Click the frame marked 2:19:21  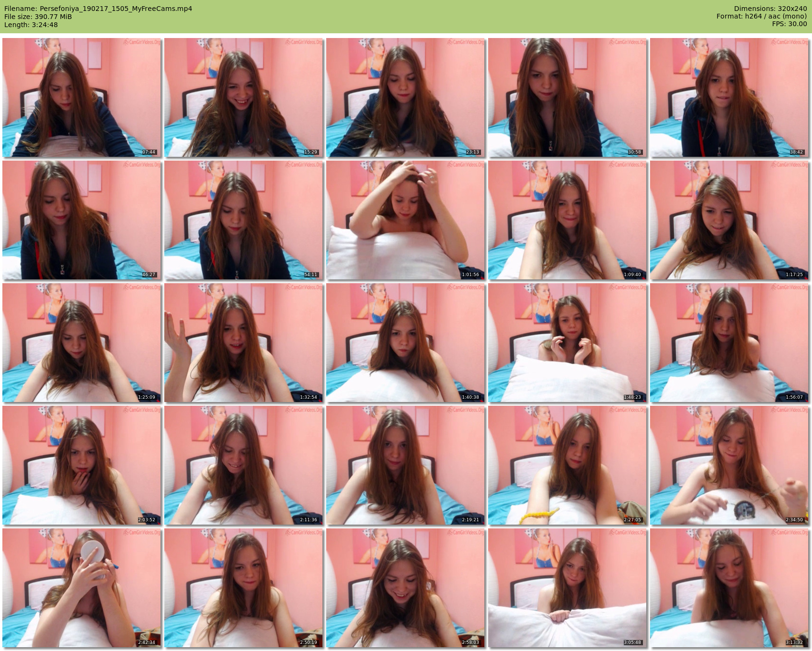point(406,465)
